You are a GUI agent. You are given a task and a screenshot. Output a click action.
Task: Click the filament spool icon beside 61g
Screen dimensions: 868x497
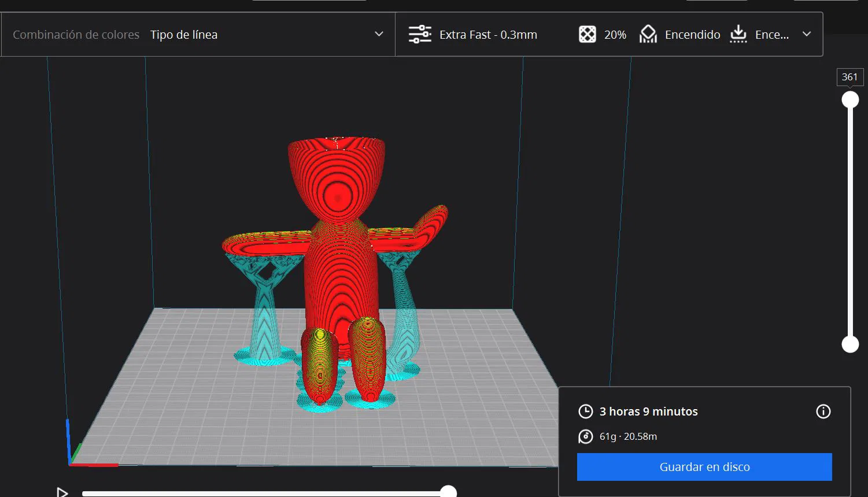[x=586, y=436]
